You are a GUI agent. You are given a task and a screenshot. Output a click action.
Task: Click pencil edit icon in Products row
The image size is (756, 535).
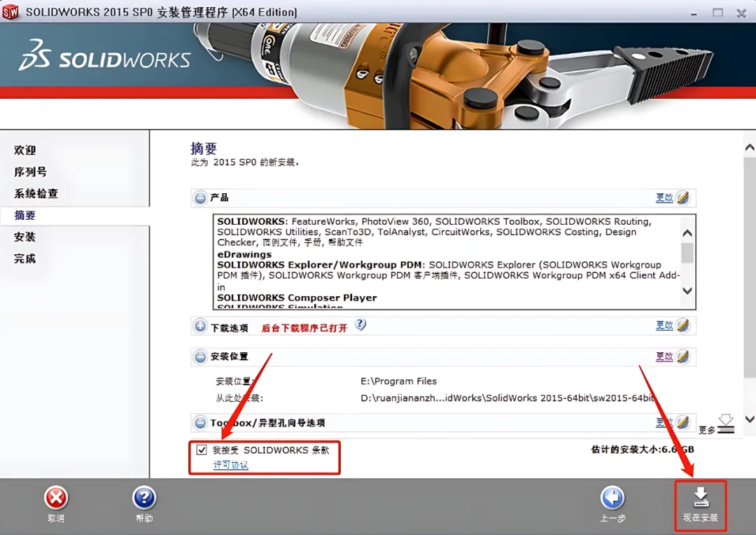[682, 197]
